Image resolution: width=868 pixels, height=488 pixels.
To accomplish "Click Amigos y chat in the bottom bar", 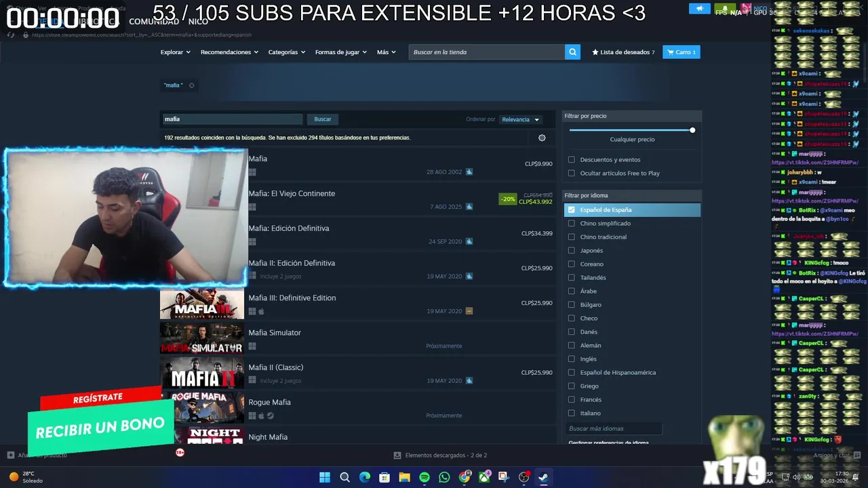I will (x=837, y=455).
